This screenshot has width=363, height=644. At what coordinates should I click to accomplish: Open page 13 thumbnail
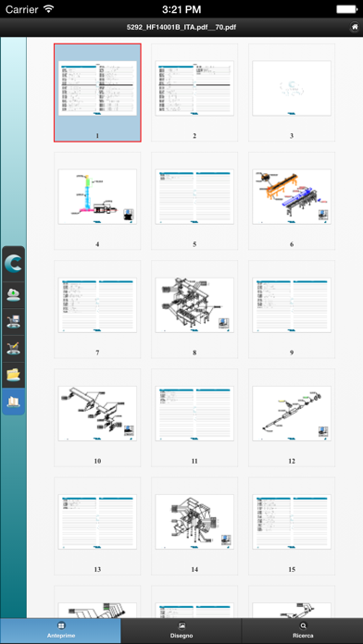[x=97, y=526]
